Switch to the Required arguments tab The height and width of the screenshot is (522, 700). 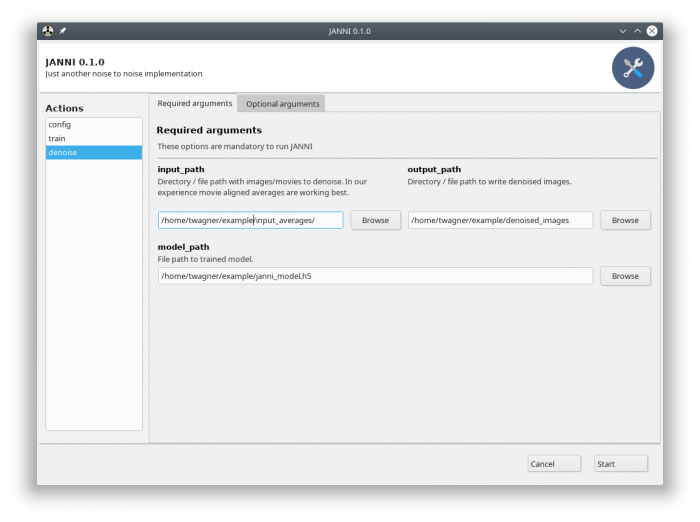[195, 103]
